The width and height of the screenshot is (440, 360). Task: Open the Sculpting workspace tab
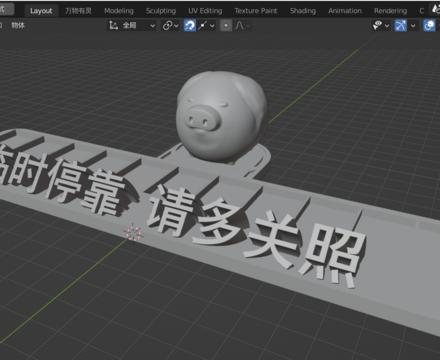161,11
